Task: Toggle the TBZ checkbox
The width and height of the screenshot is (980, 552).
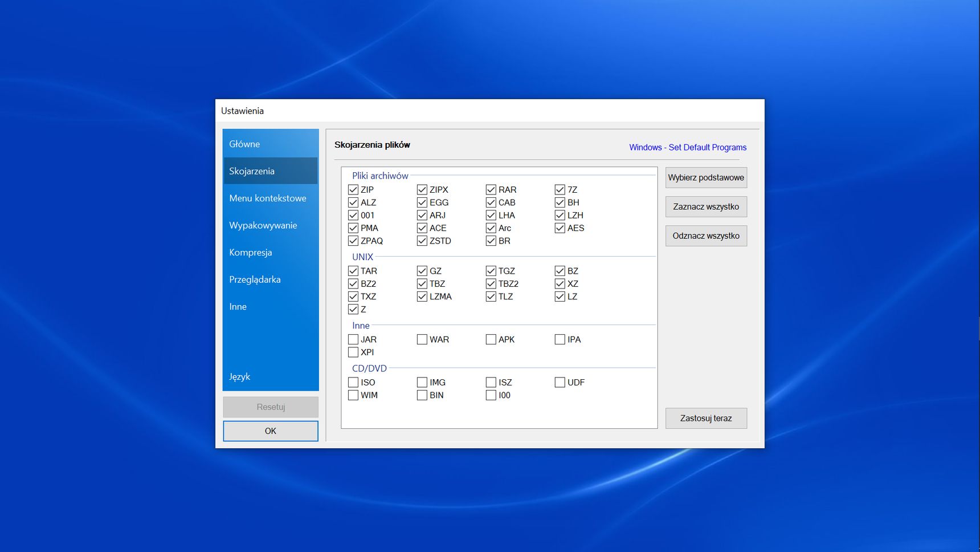Action: click(x=422, y=283)
